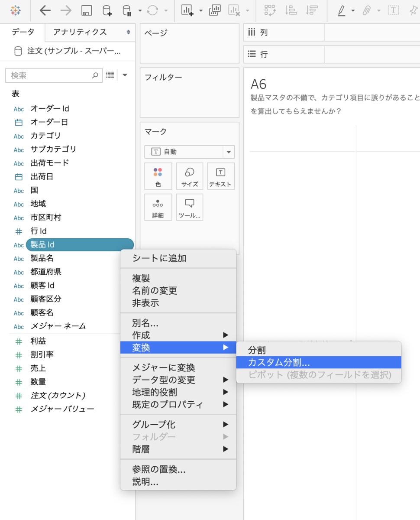Open the Size shelf on the Marks card
The image size is (420, 520).
189,176
